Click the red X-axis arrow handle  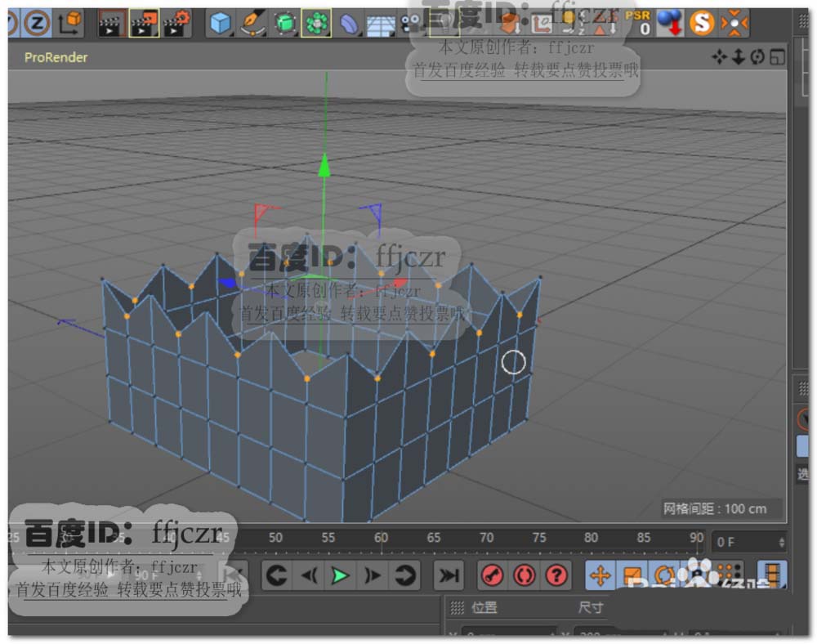[400, 284]
